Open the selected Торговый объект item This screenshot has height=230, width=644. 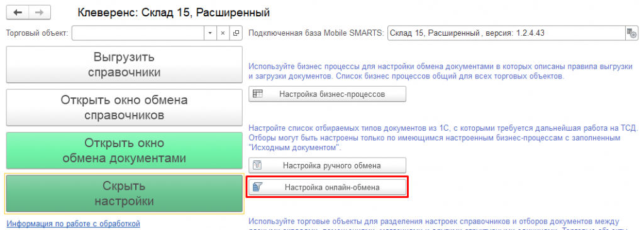coord(236,33)
